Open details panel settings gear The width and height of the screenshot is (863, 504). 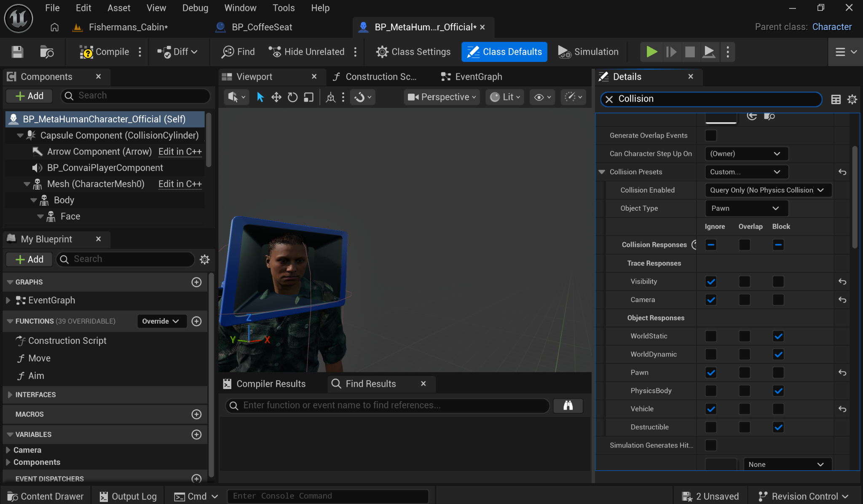852,99
